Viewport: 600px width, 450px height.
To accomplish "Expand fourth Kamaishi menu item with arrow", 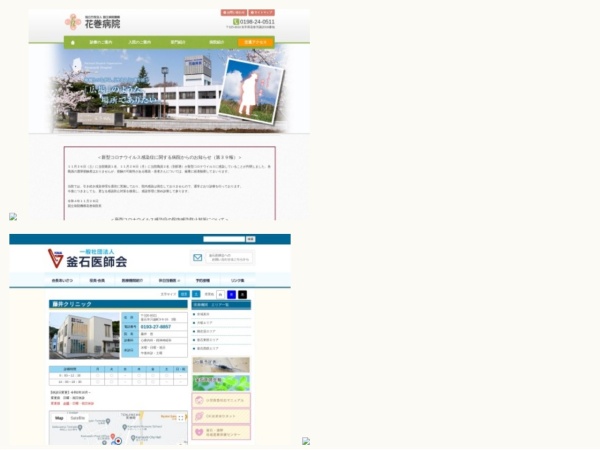I will click(169, 280).
